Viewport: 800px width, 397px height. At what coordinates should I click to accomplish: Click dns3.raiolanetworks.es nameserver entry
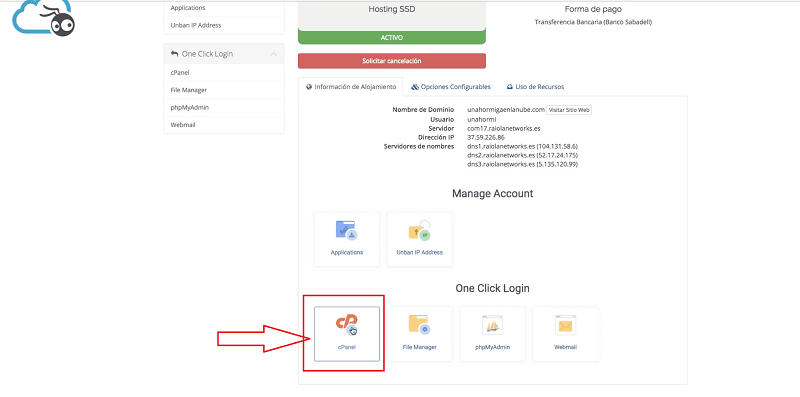coord(522,164)
